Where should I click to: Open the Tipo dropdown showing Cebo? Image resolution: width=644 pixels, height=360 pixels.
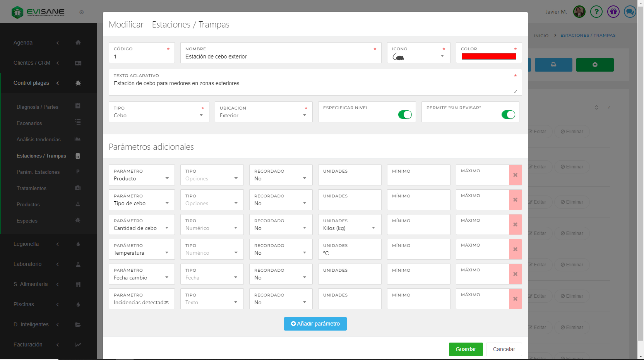(x=159, y=115)
